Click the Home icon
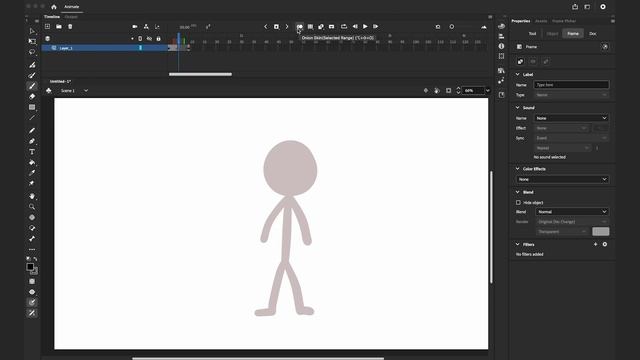640x360 pixels. [x=53, y=7]
